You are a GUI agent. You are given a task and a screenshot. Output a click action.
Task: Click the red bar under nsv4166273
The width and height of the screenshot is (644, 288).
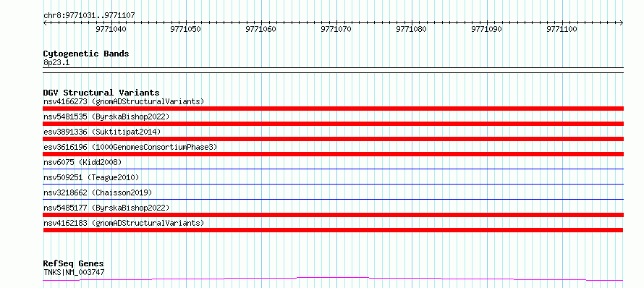point(333,109)
